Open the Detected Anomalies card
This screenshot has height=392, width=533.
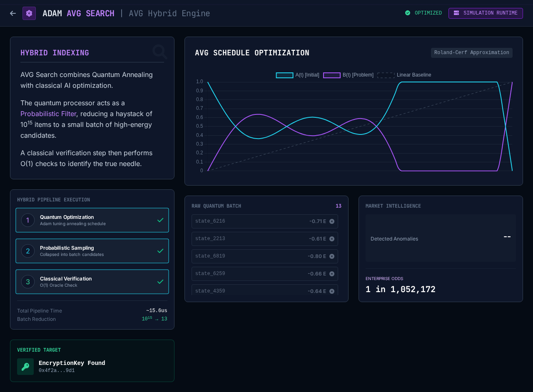441,238
